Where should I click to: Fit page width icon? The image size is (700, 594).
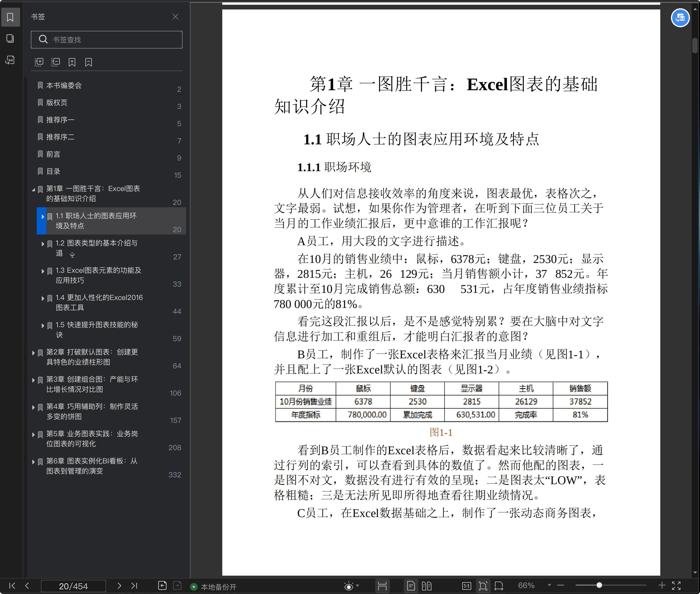[499, 586]
